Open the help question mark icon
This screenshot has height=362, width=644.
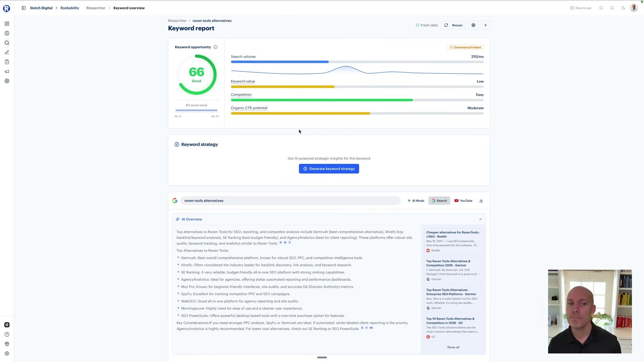point(7,335)
